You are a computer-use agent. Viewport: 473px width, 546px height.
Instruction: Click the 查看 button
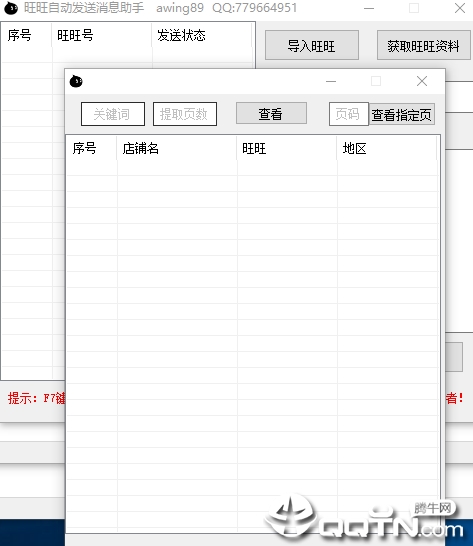(x=271, y=113)
